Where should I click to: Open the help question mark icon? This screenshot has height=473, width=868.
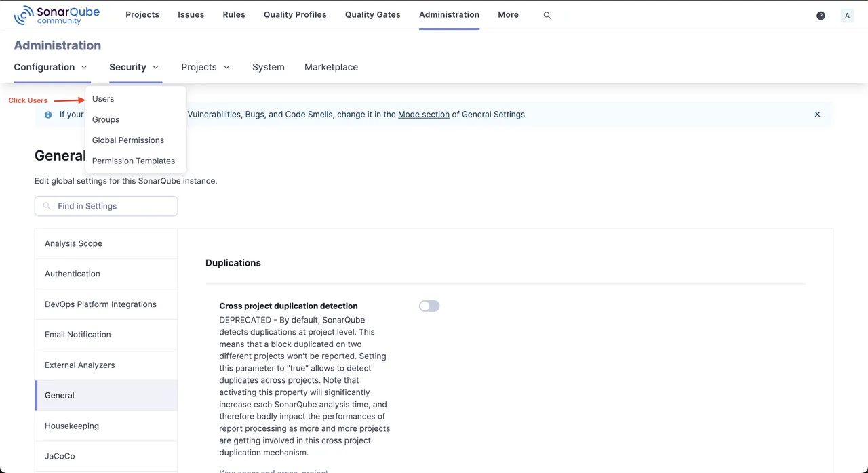click(821, 15)
